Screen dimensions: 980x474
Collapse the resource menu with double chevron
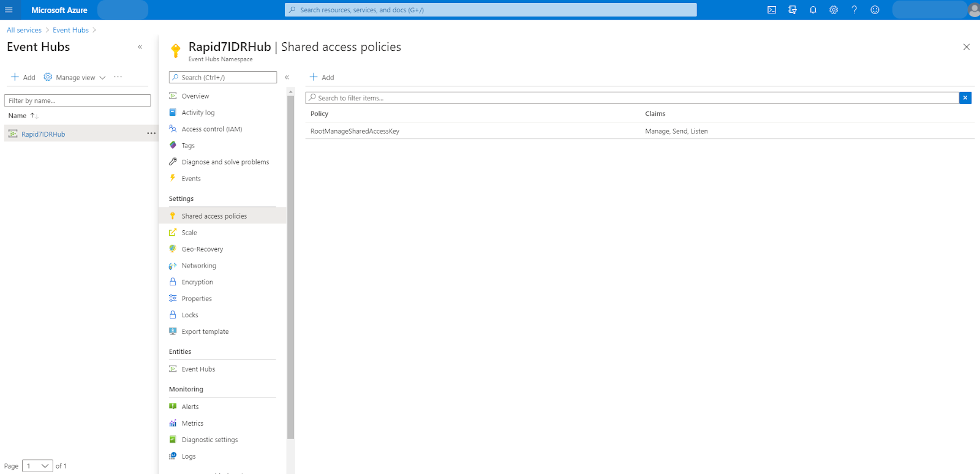tap(287, 77)
